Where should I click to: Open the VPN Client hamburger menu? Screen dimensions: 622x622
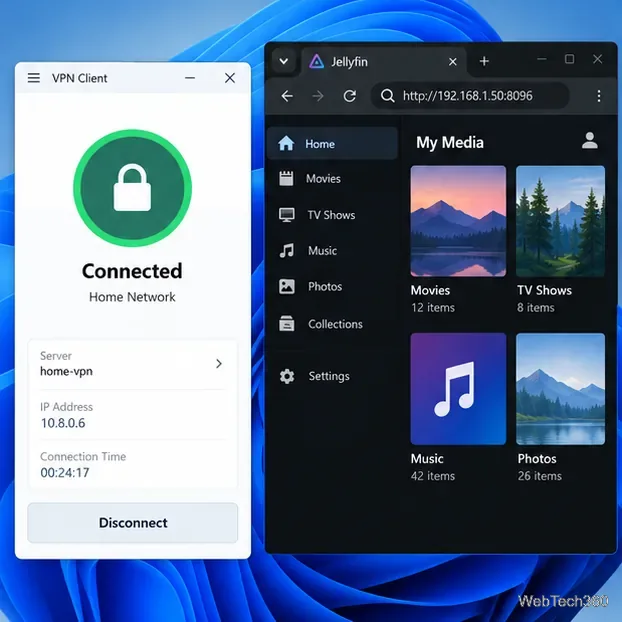click(34, 78)
